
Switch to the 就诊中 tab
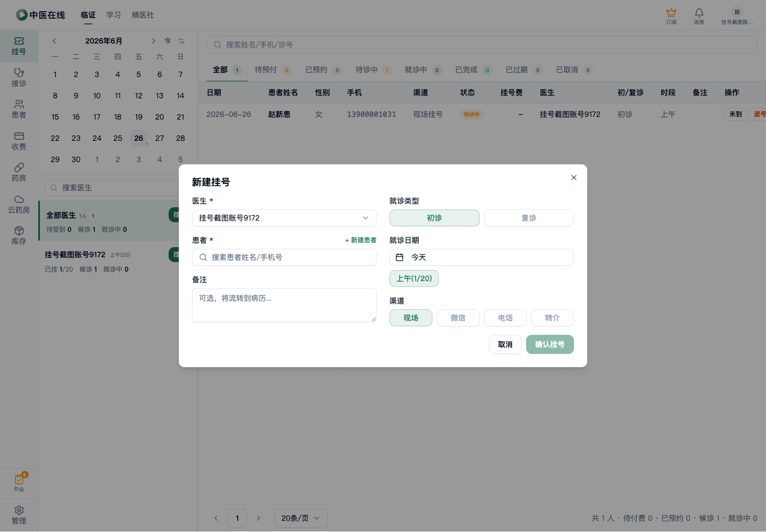coord(423,70)
